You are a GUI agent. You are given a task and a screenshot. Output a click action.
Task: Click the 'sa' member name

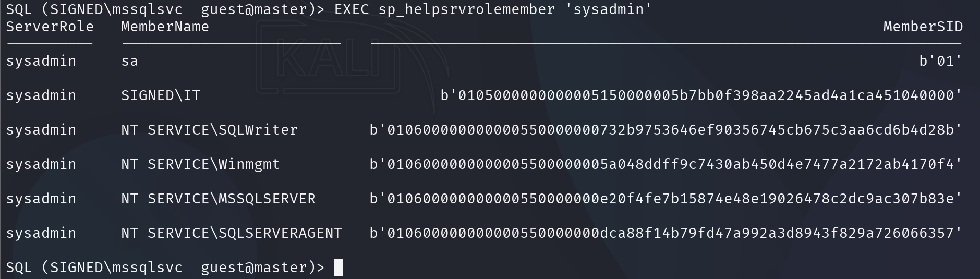click(x=129, y=61)
